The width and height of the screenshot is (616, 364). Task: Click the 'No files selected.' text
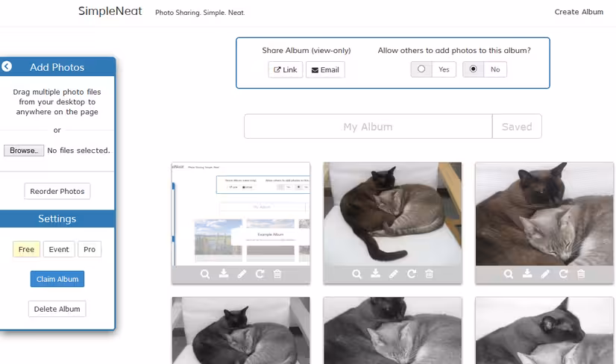pos(78,151)
